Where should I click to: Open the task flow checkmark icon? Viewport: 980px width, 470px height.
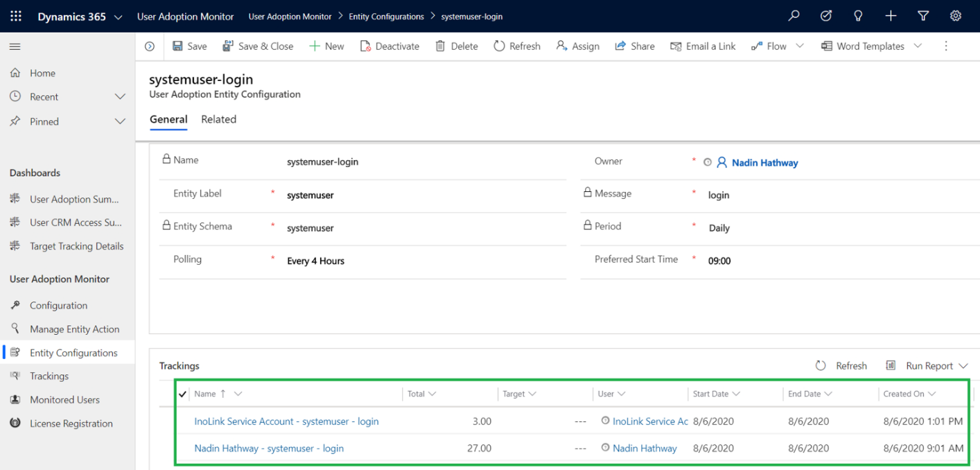pos(826,16)
